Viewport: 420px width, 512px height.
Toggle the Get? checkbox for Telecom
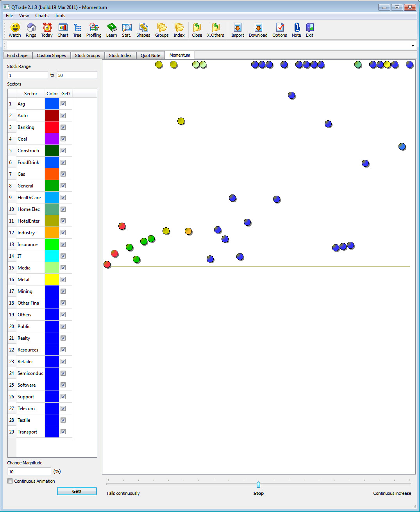[x=63, y=408]
